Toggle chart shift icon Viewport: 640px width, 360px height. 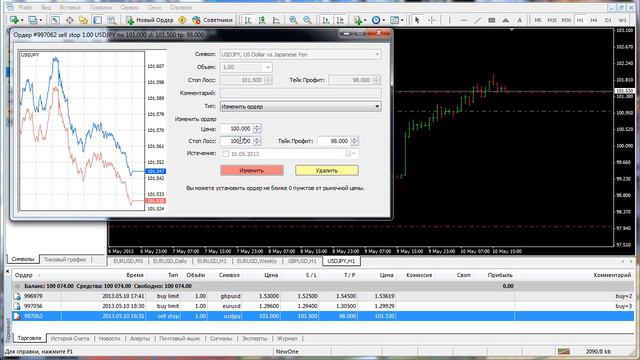click(340, 20)
